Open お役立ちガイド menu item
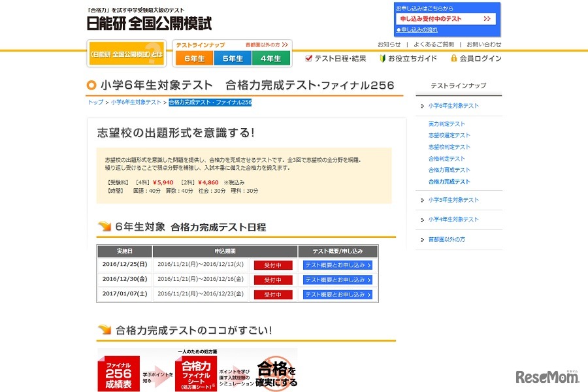588x392 pixels. pos(412,59)
